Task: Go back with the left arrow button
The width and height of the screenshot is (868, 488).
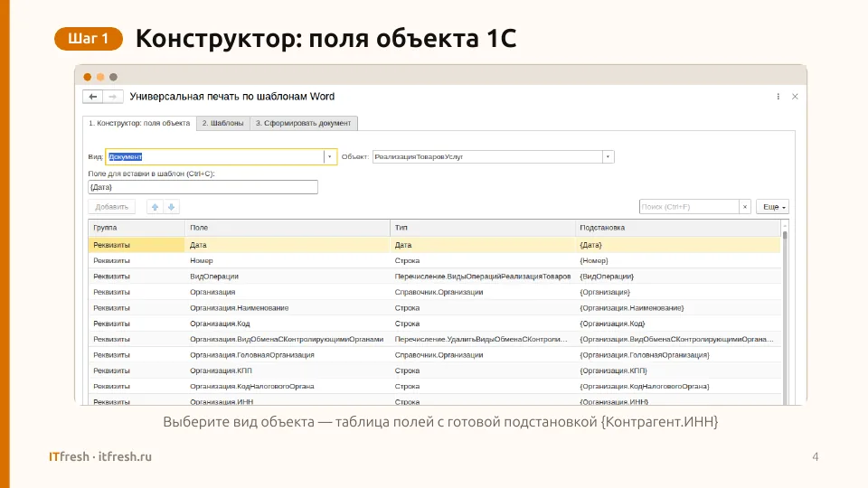Action: [92, 97]
